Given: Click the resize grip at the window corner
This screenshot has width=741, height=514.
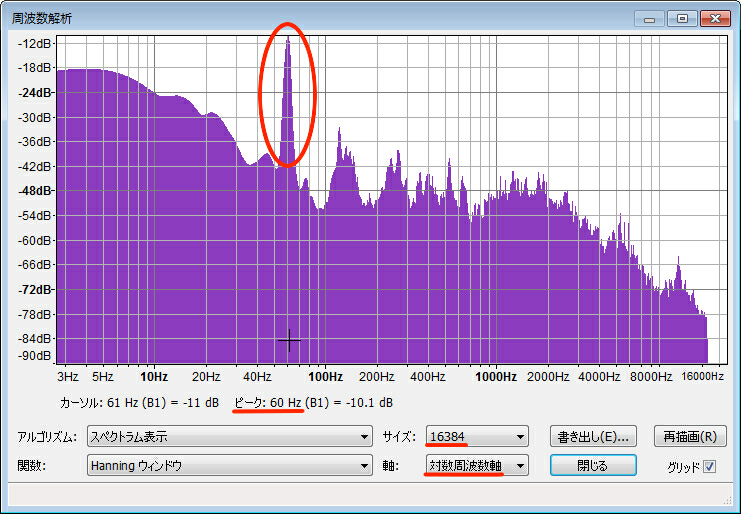Looking at the screenshot, I should pos(729,502).
